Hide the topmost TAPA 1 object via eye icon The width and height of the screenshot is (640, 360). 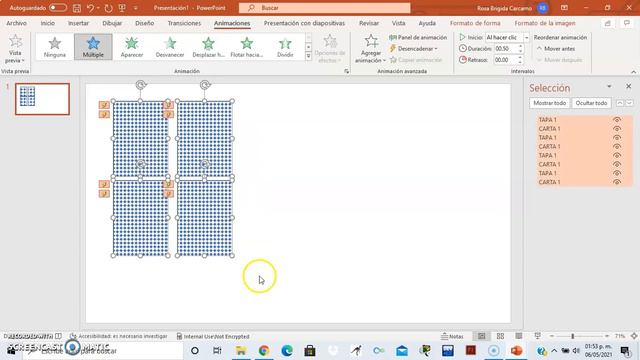pyautogui.click(x=617, y=120)
